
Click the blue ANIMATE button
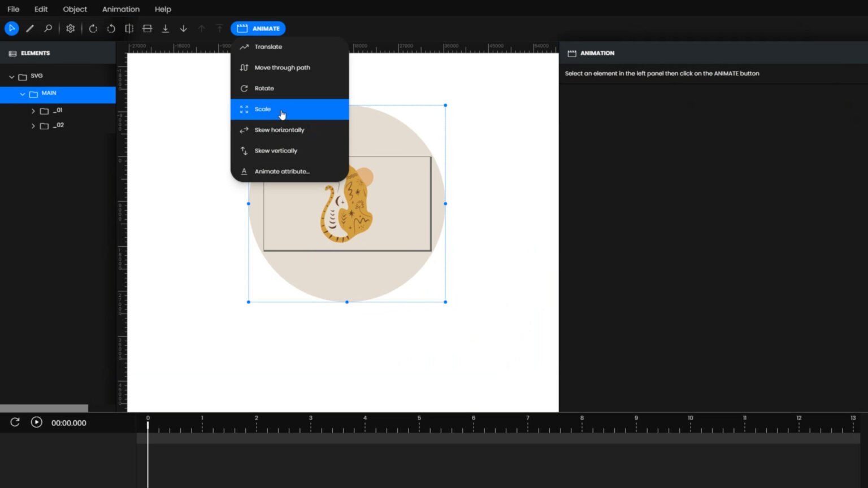click(258, 28)
